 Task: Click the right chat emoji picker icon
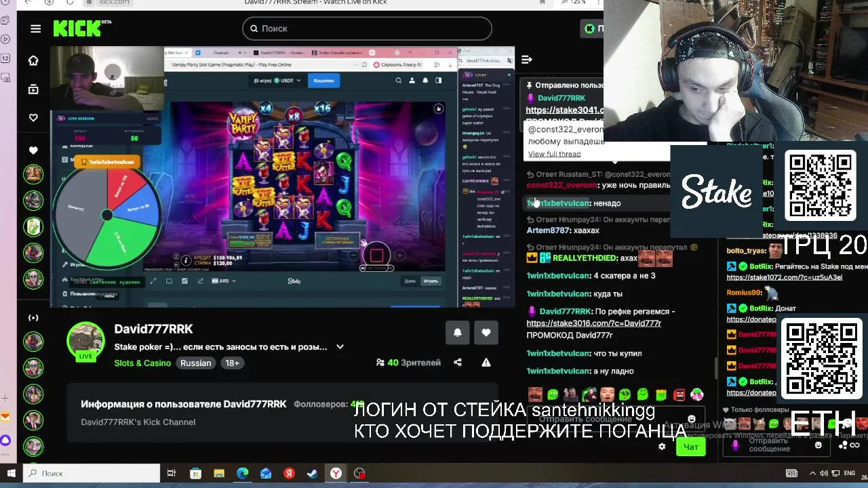click(818, 445)
